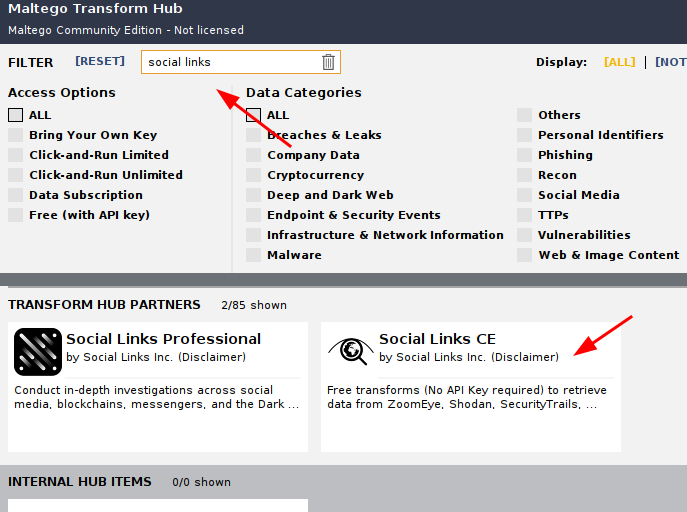Image resolution: width=687 pixels, height=512 pixels.
Task: Clear filter text with trash icon
Action: (x=328, y=62)
